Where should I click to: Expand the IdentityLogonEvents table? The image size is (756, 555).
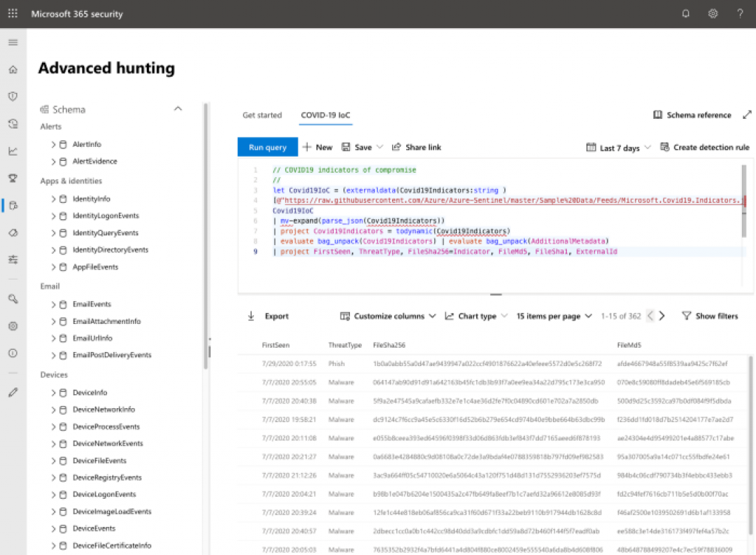(x=53, y=216)
